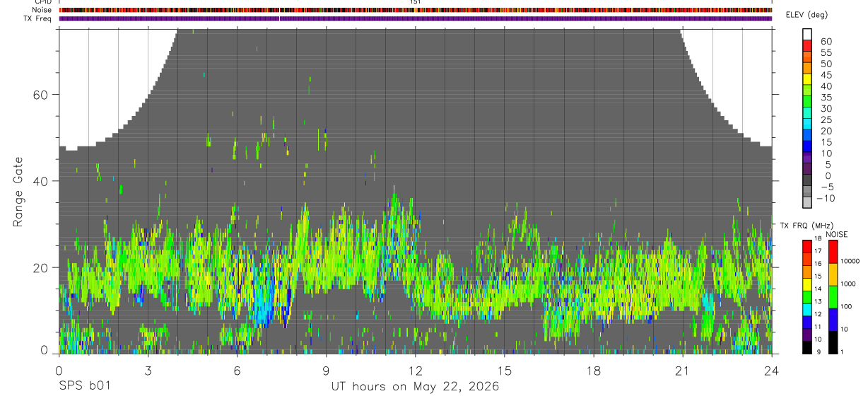Click the Range Gate axis tick '40'
The image size is (868, 401).
[x=40, y=181]
